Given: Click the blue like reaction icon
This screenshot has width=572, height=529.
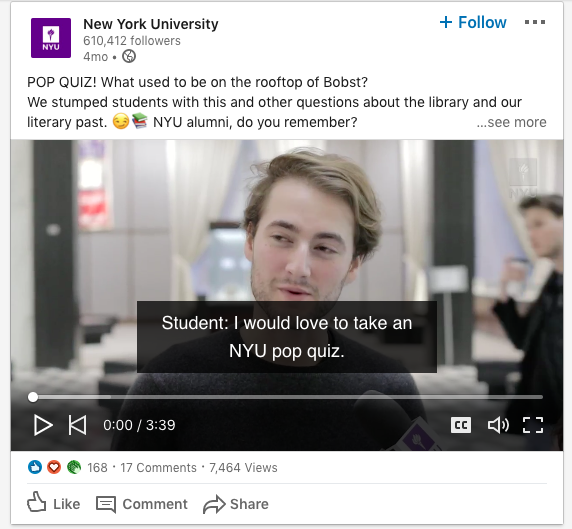Looking at the screenshot, I should [x=35, y=467].
